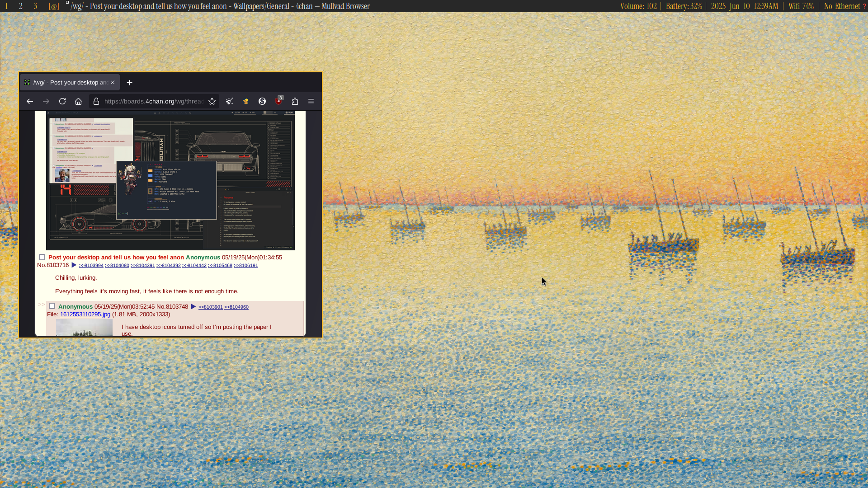Screen dimensions: 868x488
Task: Click the (1.81 MB, 2000x1333) file info
Action: (x=141, y=314)
